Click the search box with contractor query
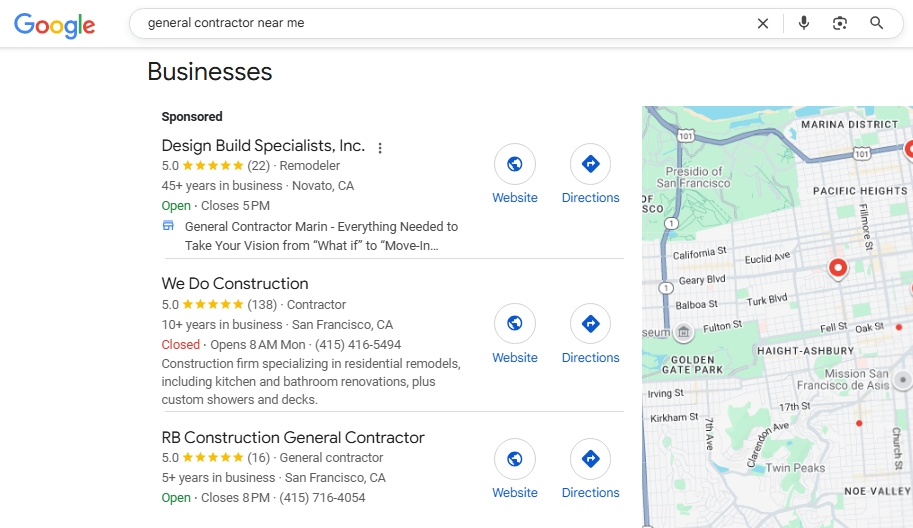 pos(443,23)
